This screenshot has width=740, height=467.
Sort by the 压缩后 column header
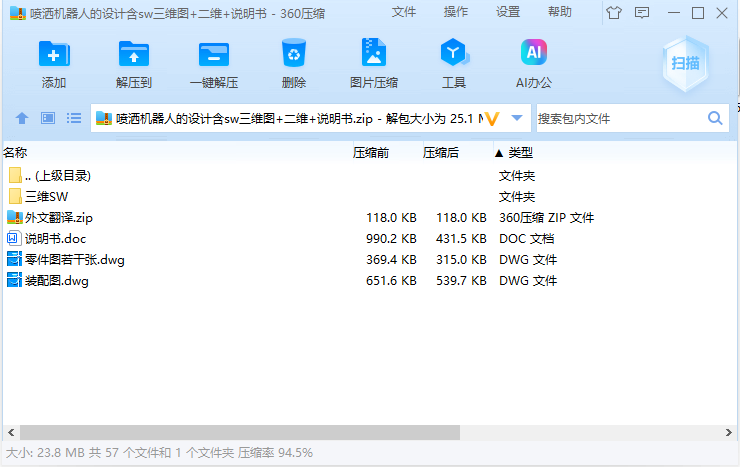[441, 152]
